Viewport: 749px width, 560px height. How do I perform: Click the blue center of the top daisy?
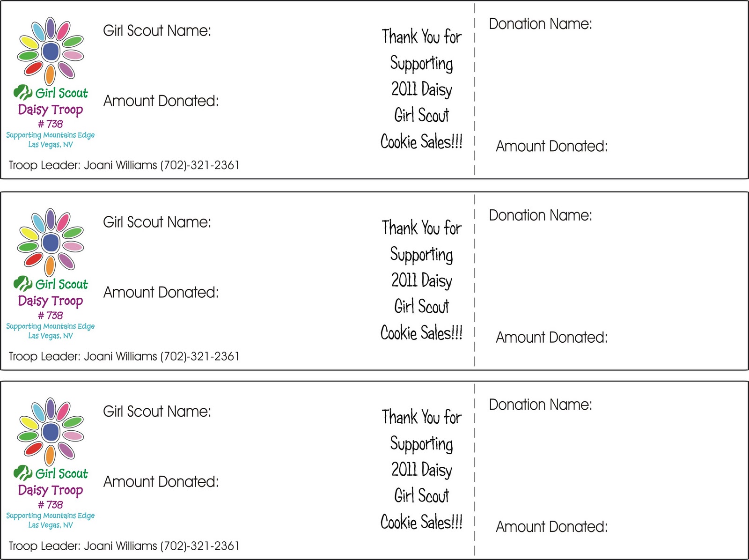pyautogui.click(x=50, y=52)
